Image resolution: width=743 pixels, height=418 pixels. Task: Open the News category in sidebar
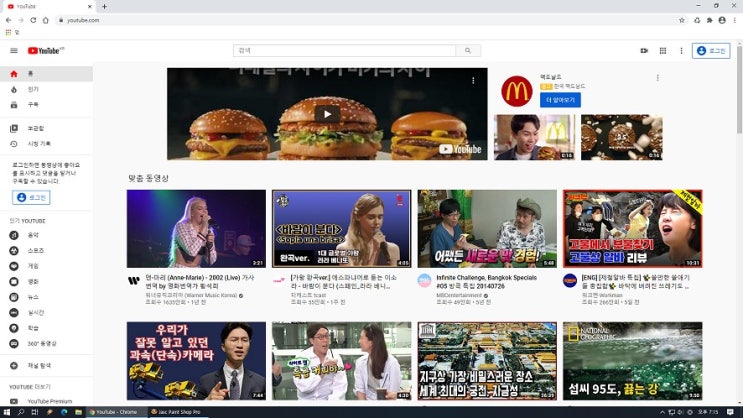(46, 297)
